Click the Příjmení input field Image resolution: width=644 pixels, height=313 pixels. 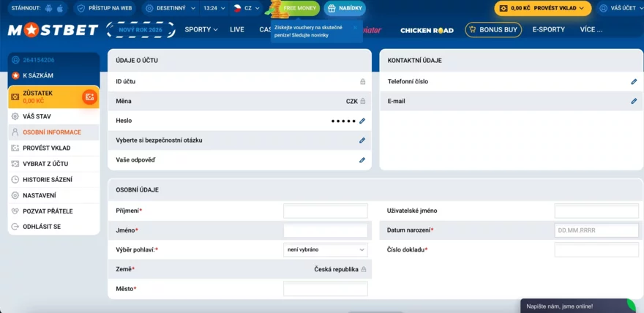[x=325, y=211]
